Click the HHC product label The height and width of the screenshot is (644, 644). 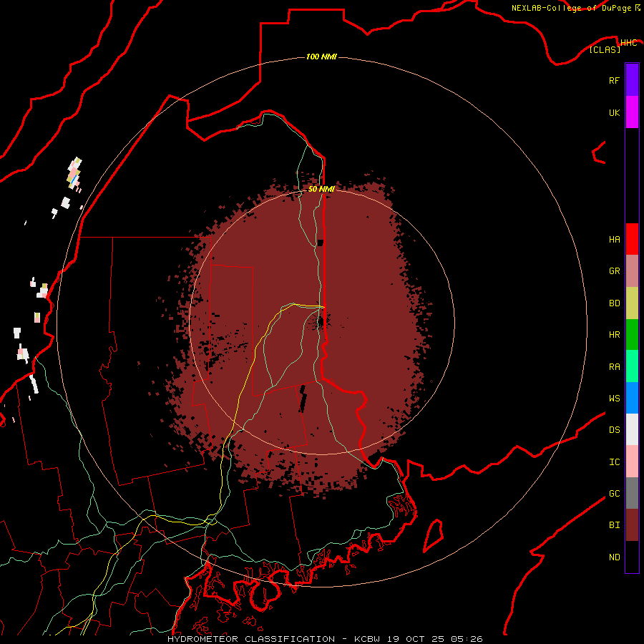click(628, 43)
